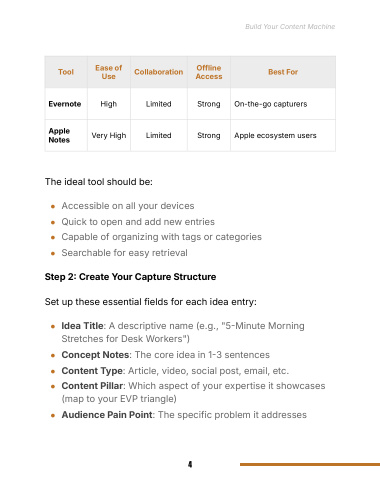
Task: Click the 'Accessible on all your devices' bullet
Action: coord(128,206)
